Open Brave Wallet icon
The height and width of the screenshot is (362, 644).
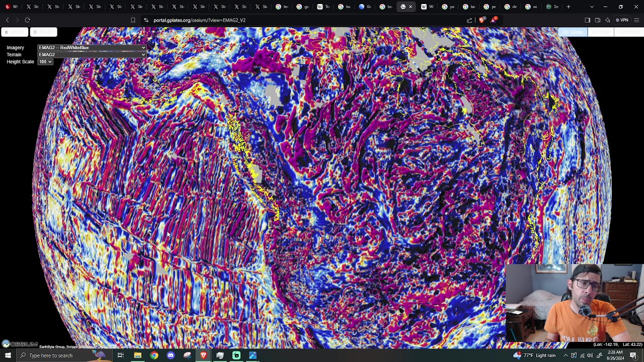click(x=598, y=20)
